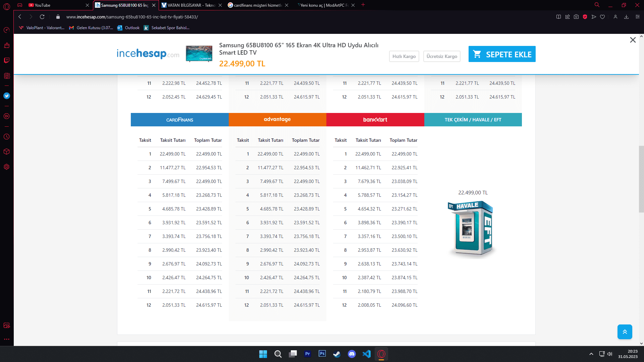Switch to VATAN BİLGİSAYAR tab
The image size is (644, 362).
tap(191, 5)
